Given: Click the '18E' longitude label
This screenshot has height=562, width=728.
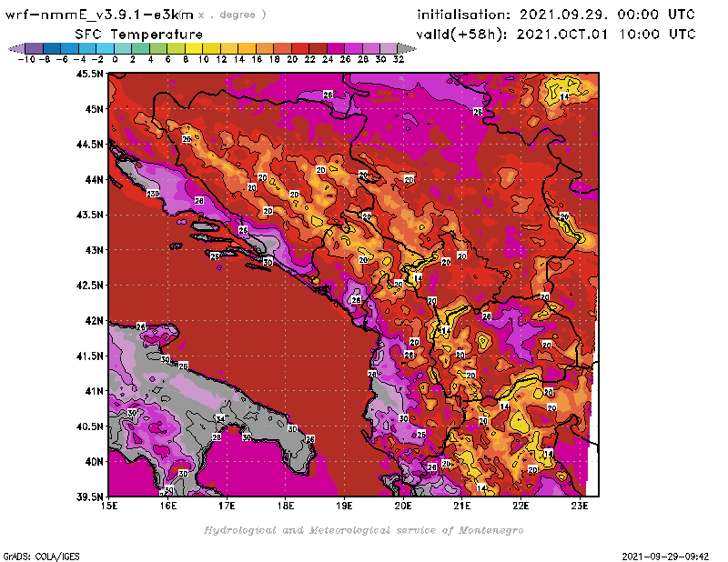Looking at the screenshot, I should tap(286, 506).
